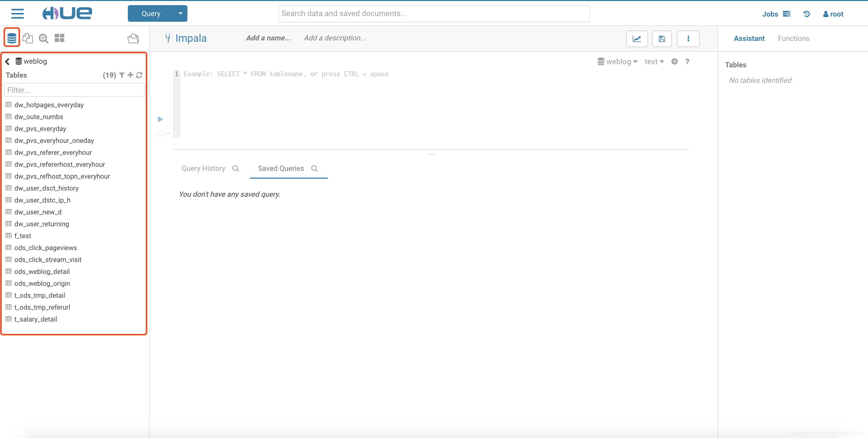Open the hamburger main menu

click(18, 13)
